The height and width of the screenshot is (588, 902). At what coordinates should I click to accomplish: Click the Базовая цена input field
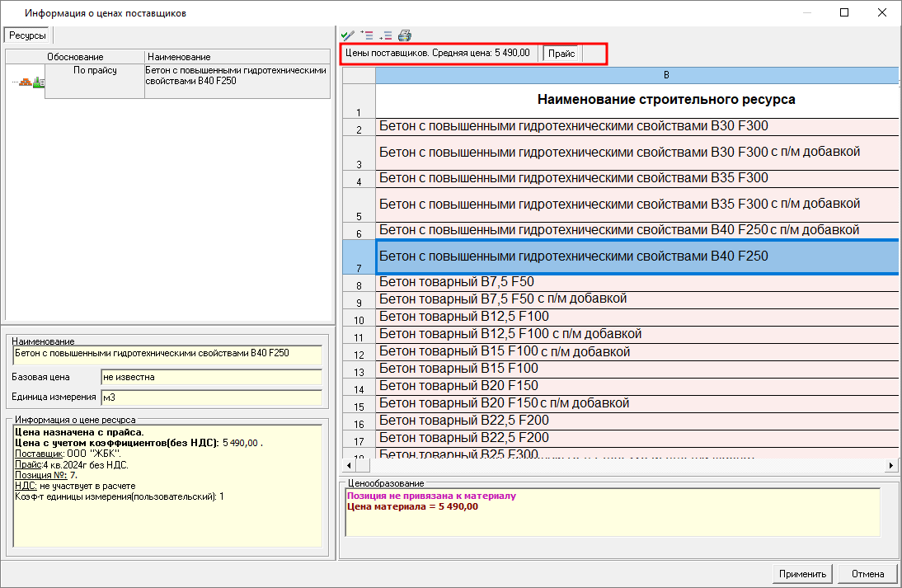[x=211, y=377]
